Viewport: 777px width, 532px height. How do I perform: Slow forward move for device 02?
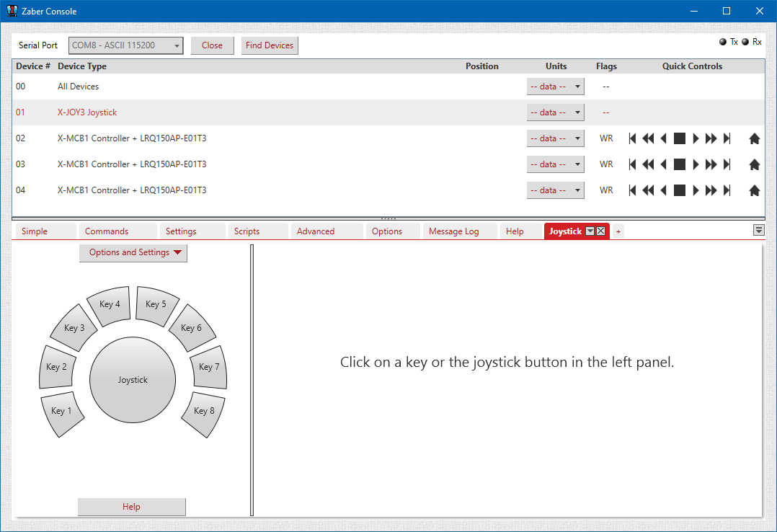tap(696, 138)
